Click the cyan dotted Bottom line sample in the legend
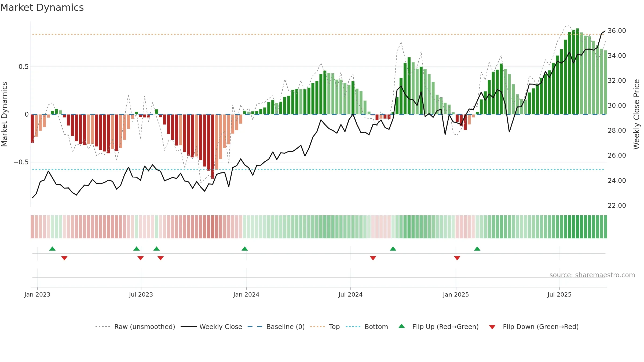The height and width of the screenshot is (362, 644). click(x=353, y=327)
